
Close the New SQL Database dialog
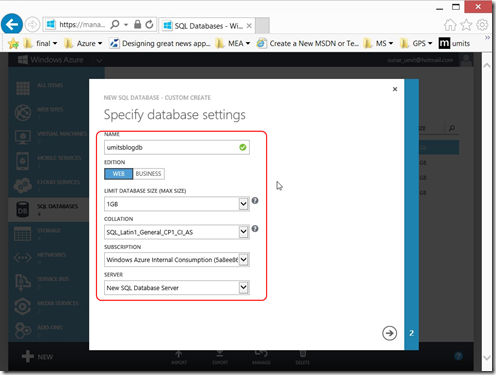(395, 89)
